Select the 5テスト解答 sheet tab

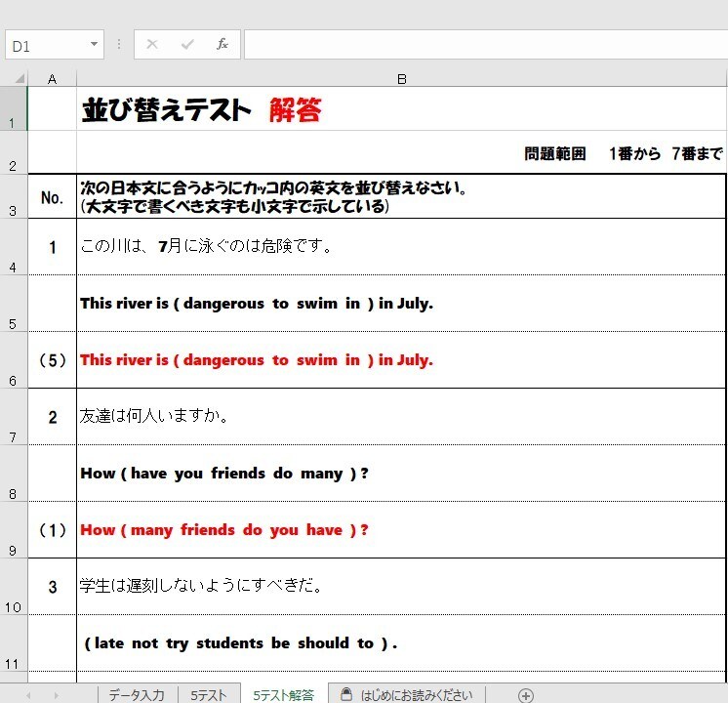tap(284, 695)
